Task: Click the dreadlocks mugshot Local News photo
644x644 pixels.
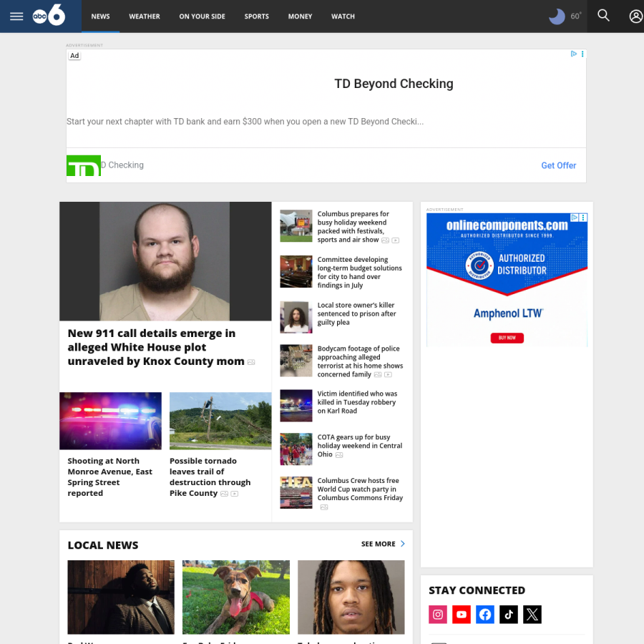Action: tap(351, 597)
